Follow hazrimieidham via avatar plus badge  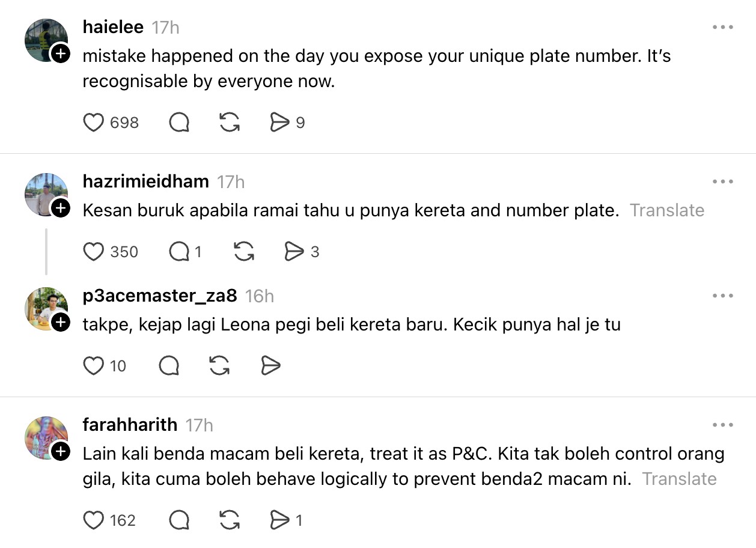pyautogui.click(x=60, y=209)
